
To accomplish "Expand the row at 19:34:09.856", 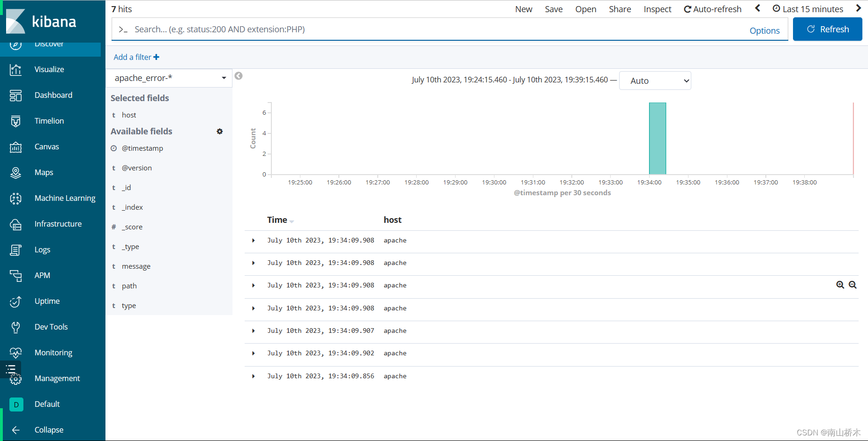I will click(254, 376).
